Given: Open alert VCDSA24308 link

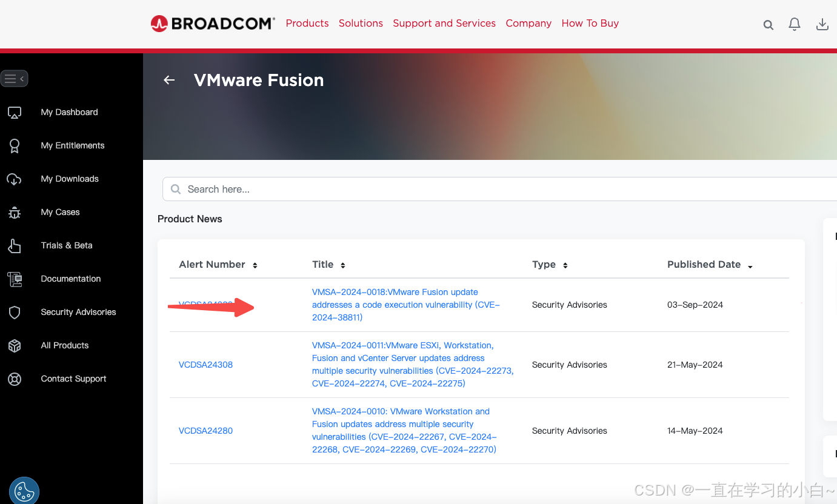Looking at the screenshot, I should [x=205, y=365].
